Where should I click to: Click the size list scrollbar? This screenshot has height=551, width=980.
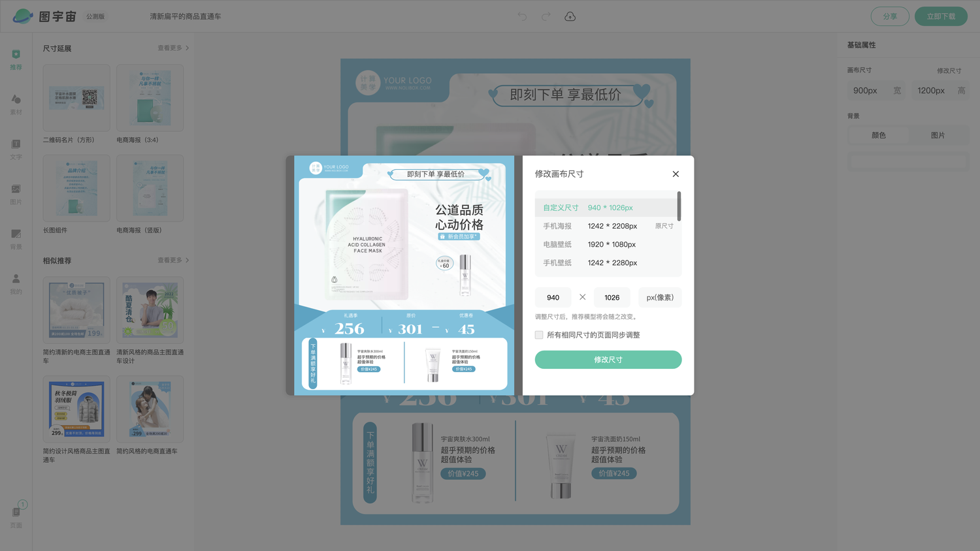(679, 206)
